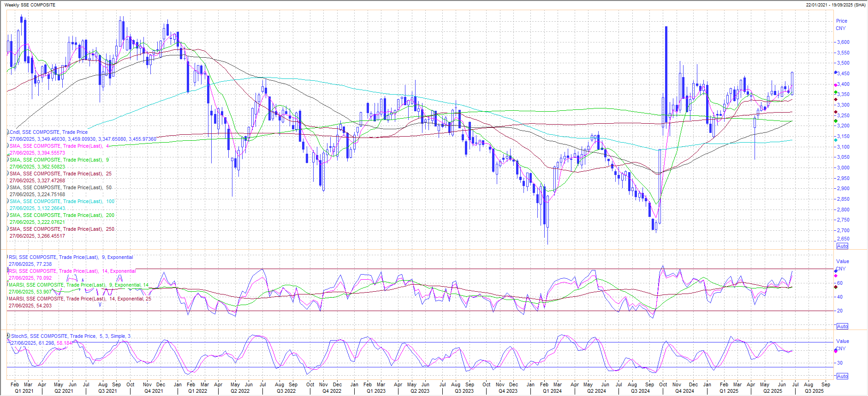This screenshot has height=396, width=868.
Task: Click the '22/01/2021 - 19/09/2025 (SHA)' date range
Action: pos(836,5)
